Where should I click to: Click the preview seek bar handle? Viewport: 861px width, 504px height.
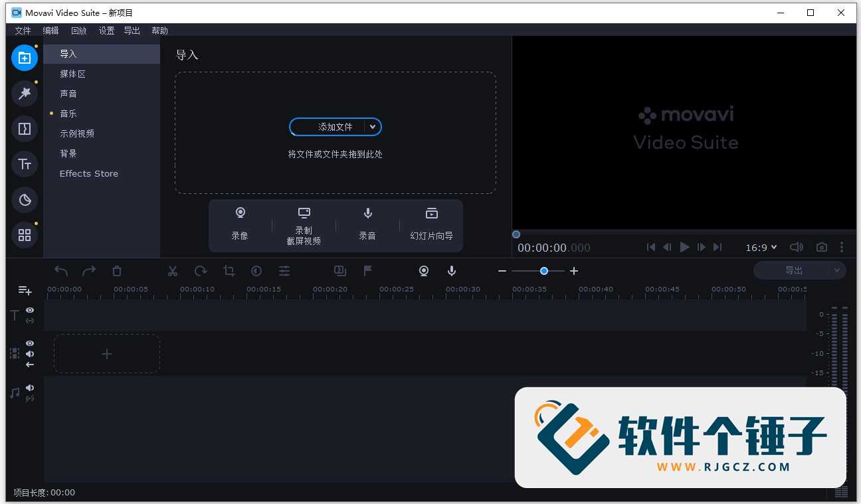pyautogui.click(x=516, y=234)
